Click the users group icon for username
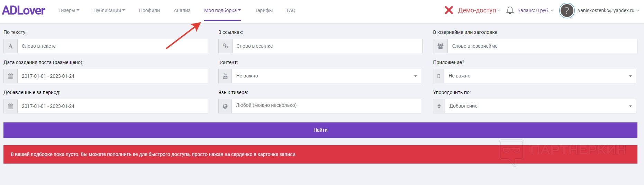 440,46
